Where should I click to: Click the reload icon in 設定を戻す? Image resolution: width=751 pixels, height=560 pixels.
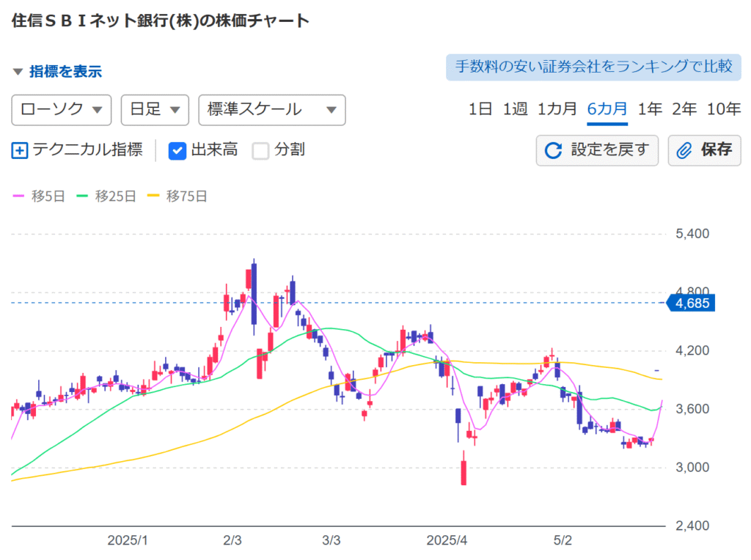(x=553, y=150)
